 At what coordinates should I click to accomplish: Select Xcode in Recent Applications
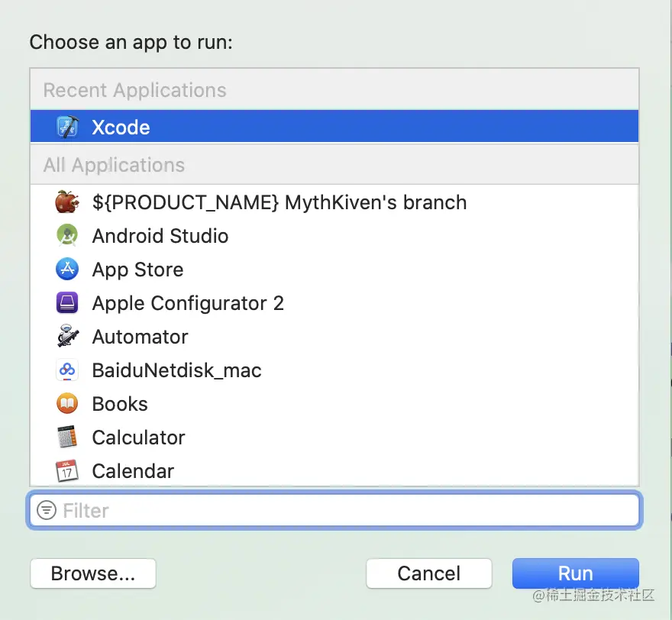coord(334,126)
